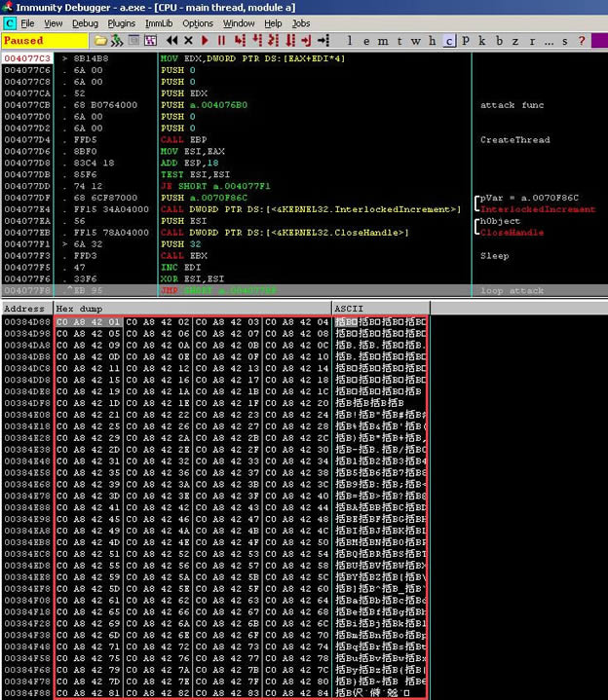
Task: Select the highlighted CPU 'c' button
Action: point(449,41)
